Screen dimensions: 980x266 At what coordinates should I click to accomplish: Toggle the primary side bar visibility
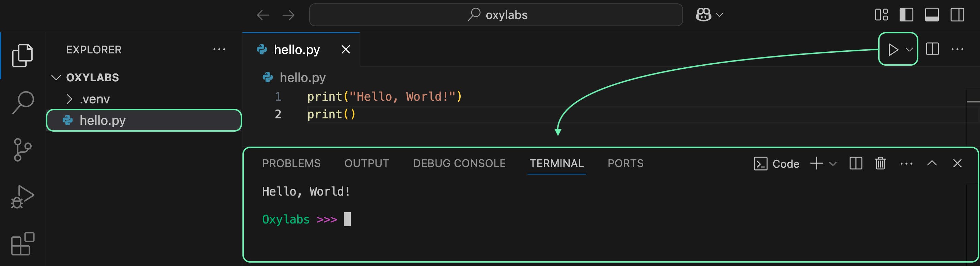coord(906,15)
